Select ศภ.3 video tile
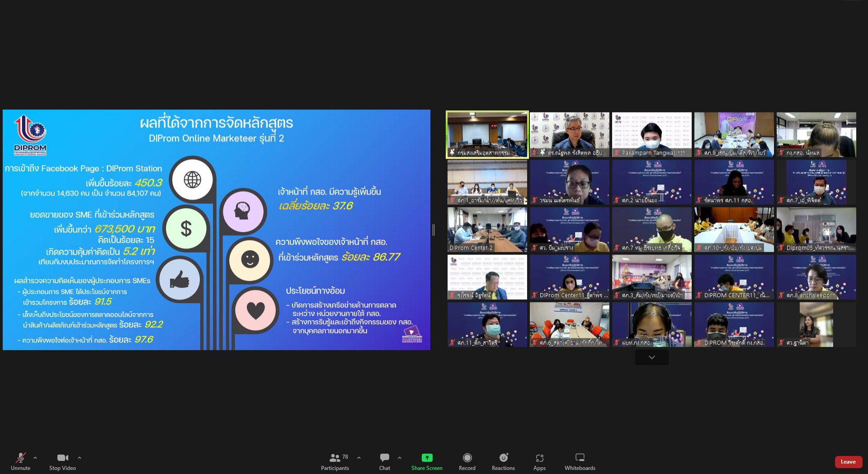Image resolution: width=868 pixels, height=474 pixels. [x=651, y=277]
